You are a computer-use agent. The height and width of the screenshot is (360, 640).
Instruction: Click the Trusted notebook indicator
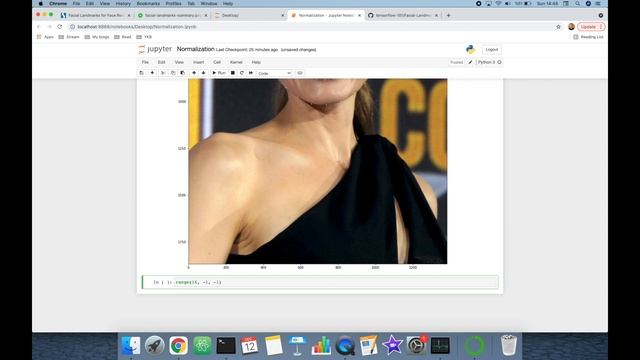pos(456,62)
